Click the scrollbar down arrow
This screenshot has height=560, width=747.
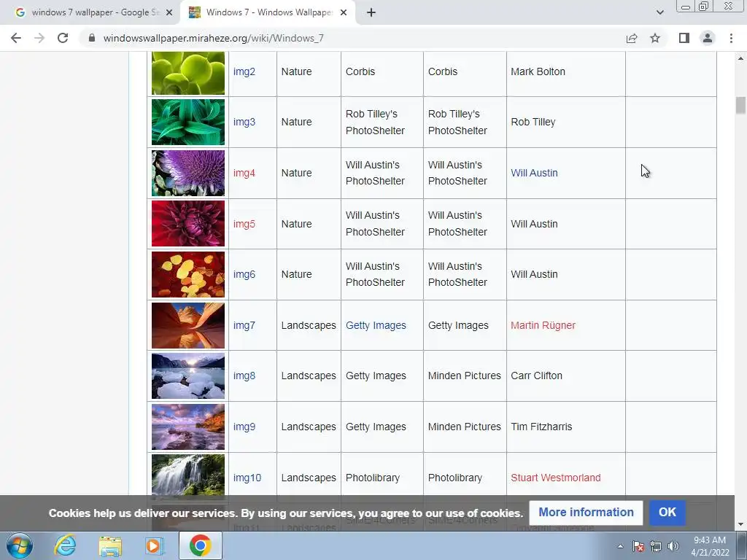(740, 525)
